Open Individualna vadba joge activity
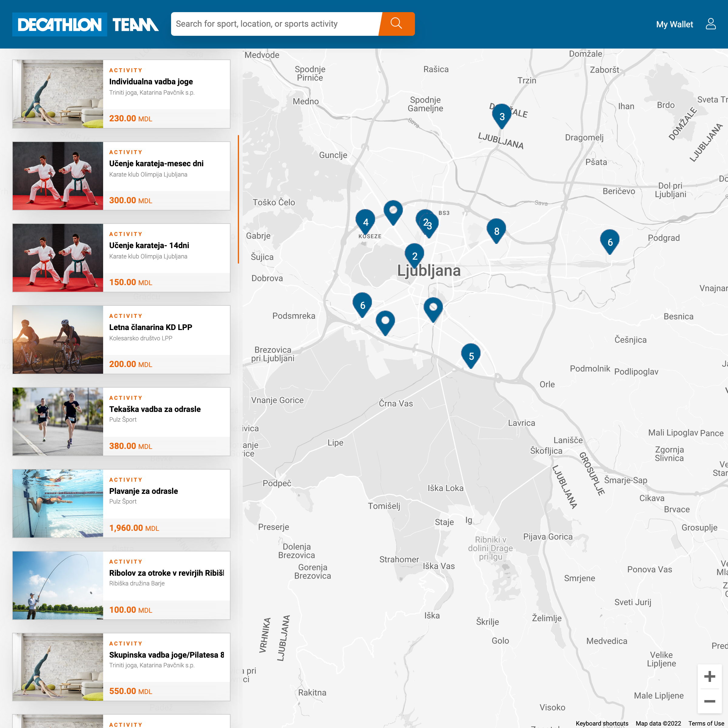 [151, 82]
